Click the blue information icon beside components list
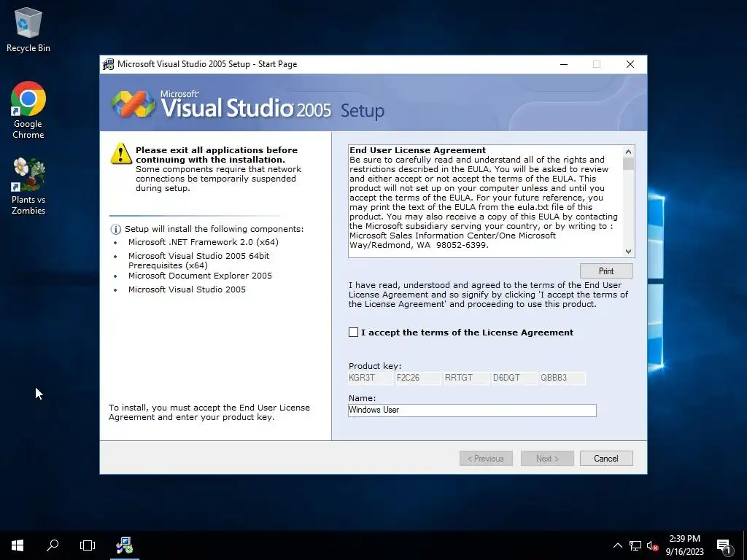The height and width of the screenshot is (560, 747). pyautogui.click(x=116, y=230)
